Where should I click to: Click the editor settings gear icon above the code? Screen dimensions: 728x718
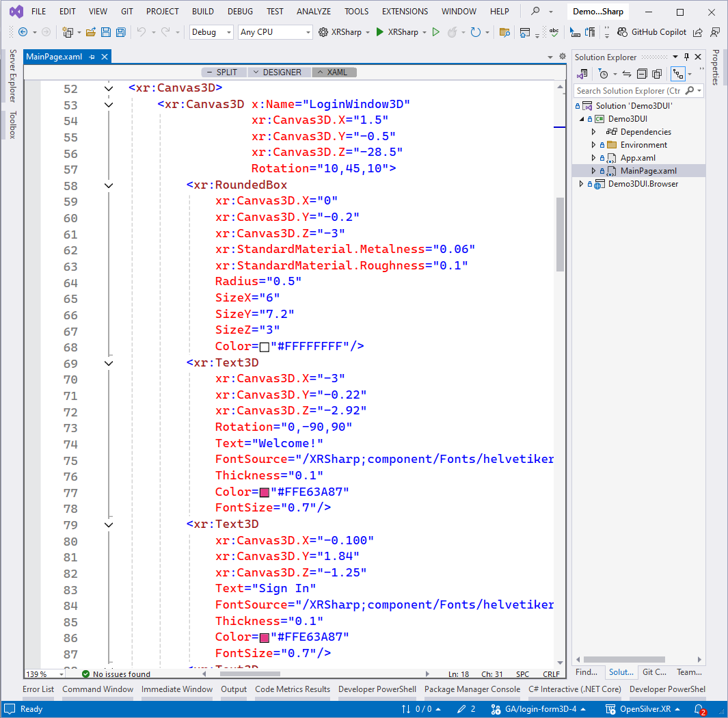(563, 56)
